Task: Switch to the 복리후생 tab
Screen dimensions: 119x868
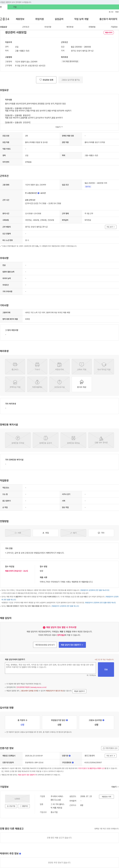Action: [70, 27]
